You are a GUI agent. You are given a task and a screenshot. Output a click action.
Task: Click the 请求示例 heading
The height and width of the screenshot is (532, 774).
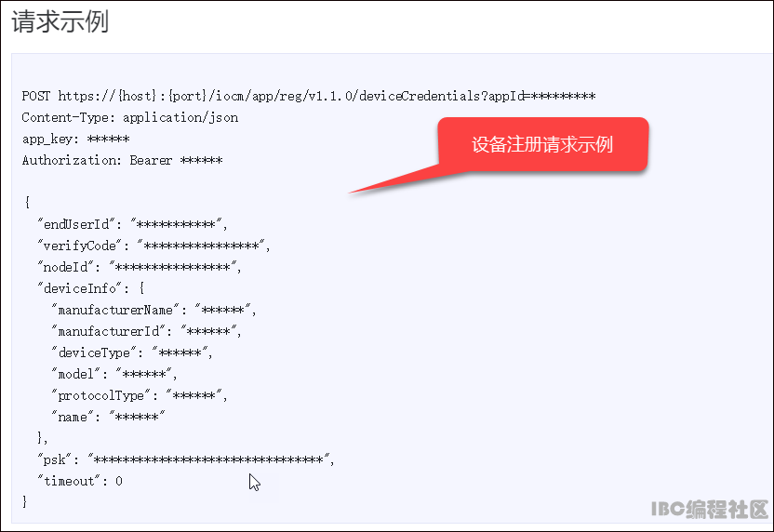(60, 22)
